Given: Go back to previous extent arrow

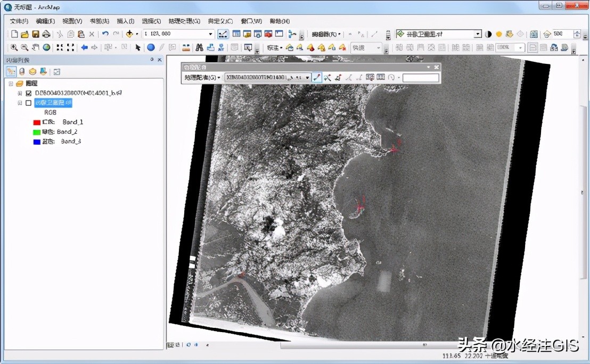Looking at the screenshot, I should click(84, 47).
